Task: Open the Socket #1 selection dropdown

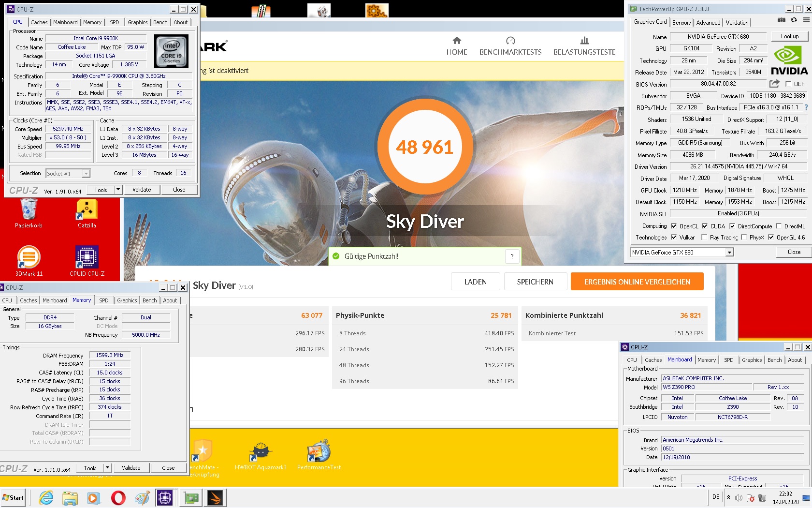Action: [x=68, y=173]
